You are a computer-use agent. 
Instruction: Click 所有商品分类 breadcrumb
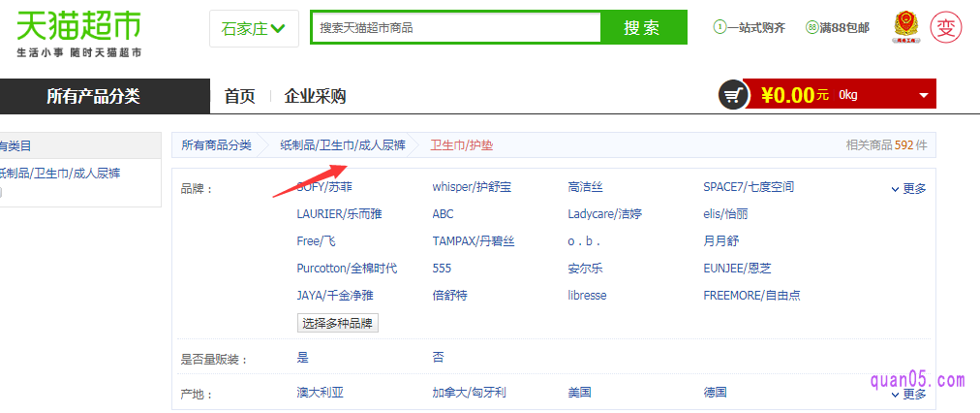click(x=216, y=145)
